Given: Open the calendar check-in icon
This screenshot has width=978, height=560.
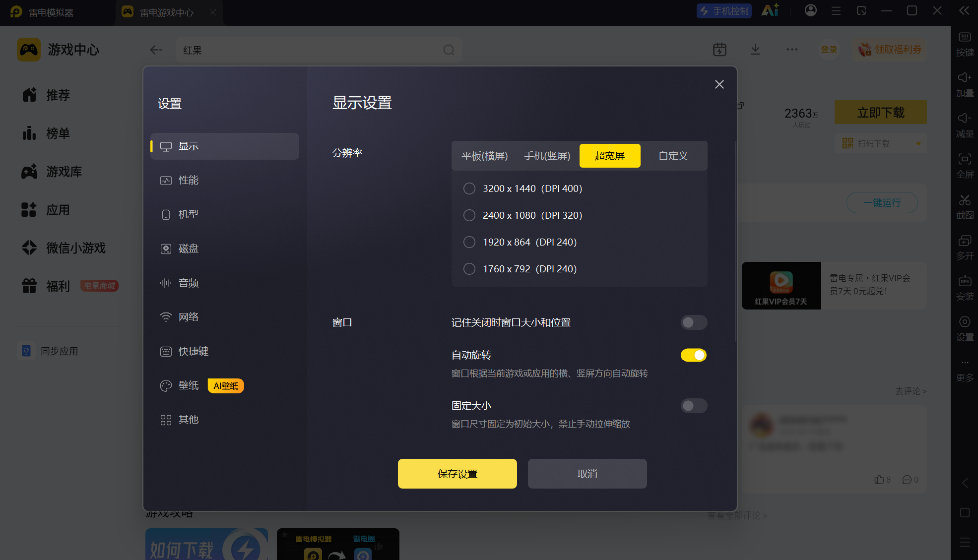Looking at the screenshot, I should (719, 50).
